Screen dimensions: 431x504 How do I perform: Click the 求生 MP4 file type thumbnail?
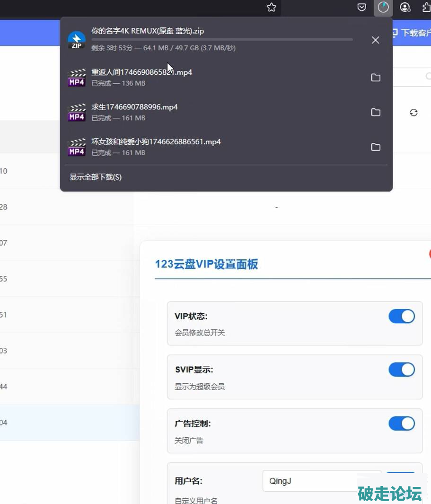tap(76, 112)
